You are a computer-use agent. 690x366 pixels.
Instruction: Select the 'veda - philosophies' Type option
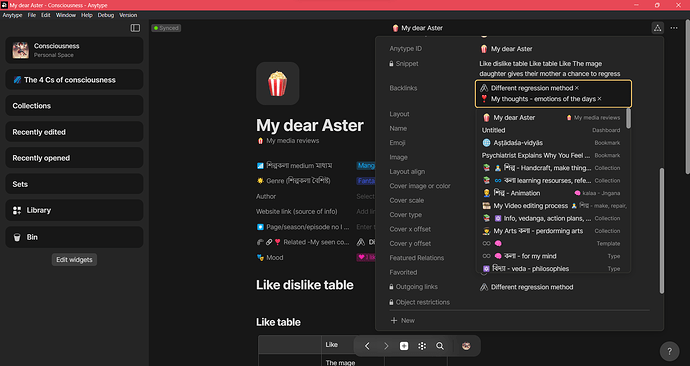click(x=551, y=268)
